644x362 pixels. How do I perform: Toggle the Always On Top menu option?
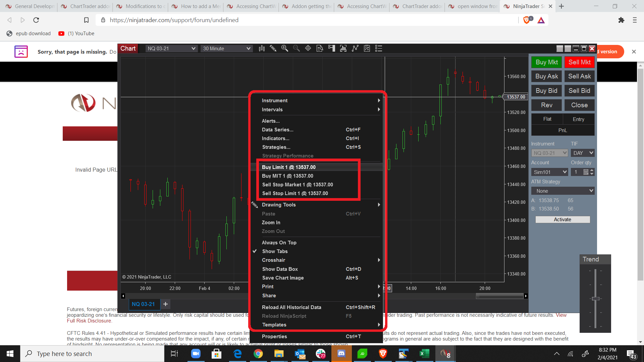279,243
